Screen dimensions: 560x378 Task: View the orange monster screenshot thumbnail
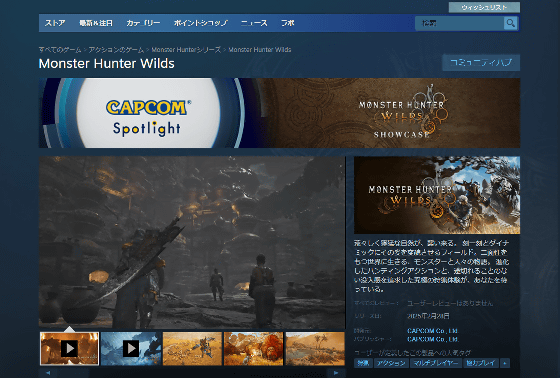253,348
